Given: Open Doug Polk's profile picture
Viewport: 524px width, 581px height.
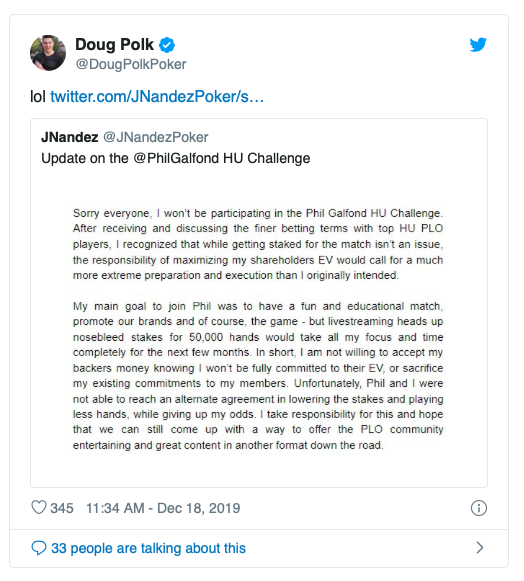Looking at the screenshot, I should point(48,53).
